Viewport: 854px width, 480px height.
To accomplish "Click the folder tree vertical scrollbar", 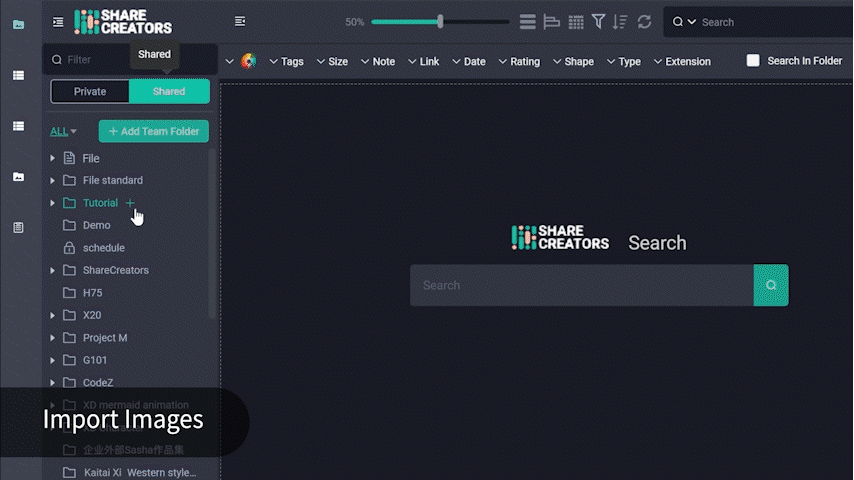I will pos(212,234).
